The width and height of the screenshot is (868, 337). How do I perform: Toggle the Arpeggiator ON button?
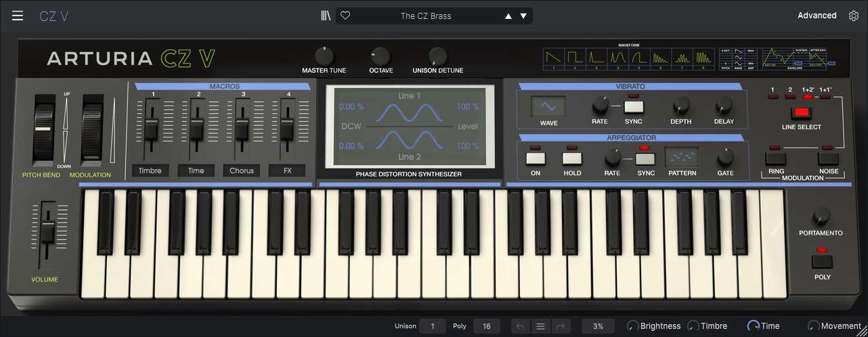coord(536,159)
